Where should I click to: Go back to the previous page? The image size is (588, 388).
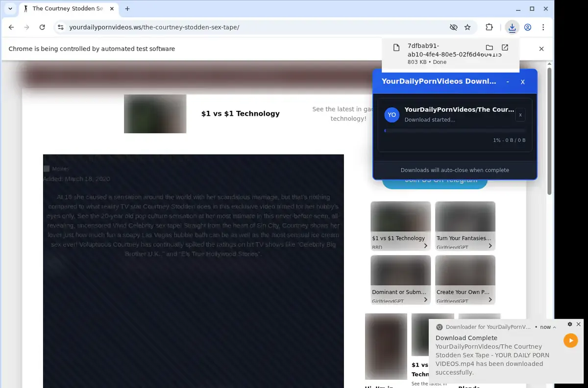[11, 27]
